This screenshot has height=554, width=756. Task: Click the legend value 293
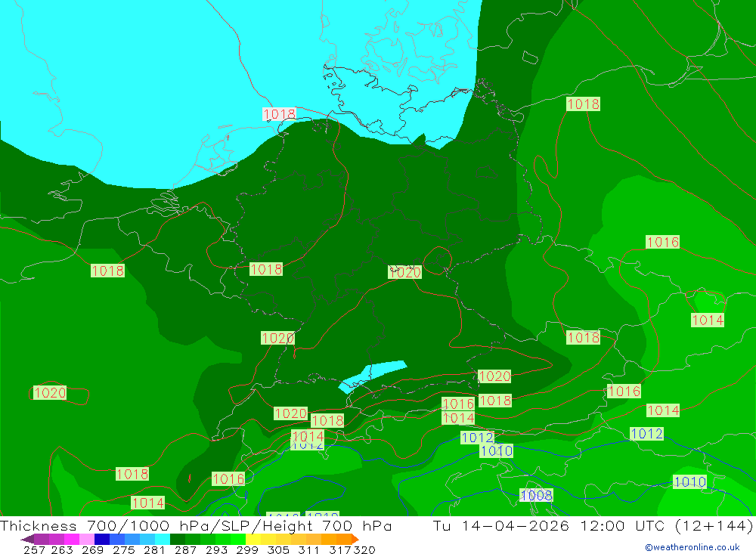[216, 549]
